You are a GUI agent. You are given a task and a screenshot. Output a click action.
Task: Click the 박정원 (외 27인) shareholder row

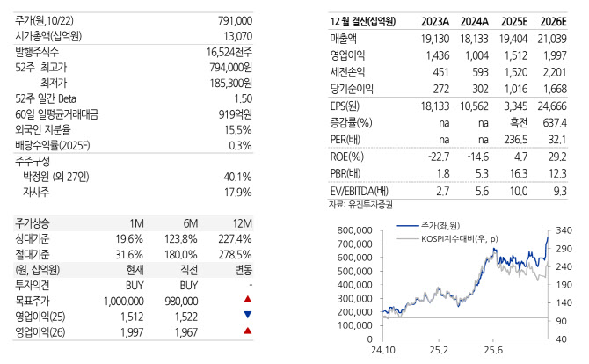click(61, 175)
